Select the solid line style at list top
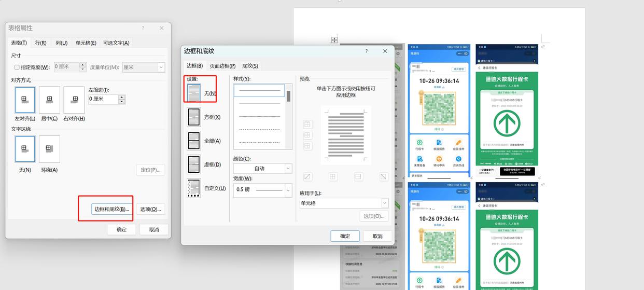This screenshot has width=644, height=290. point(259,90)
